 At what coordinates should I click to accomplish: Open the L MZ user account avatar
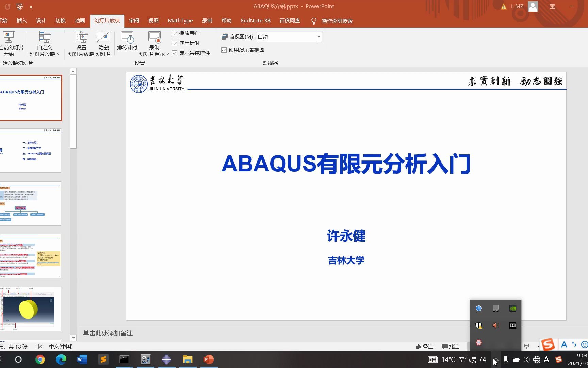(x=533, y=6)
